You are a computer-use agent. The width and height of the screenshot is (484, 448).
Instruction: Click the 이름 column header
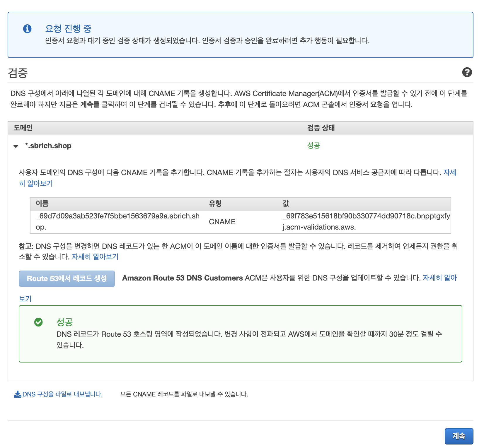pos(42,204)
